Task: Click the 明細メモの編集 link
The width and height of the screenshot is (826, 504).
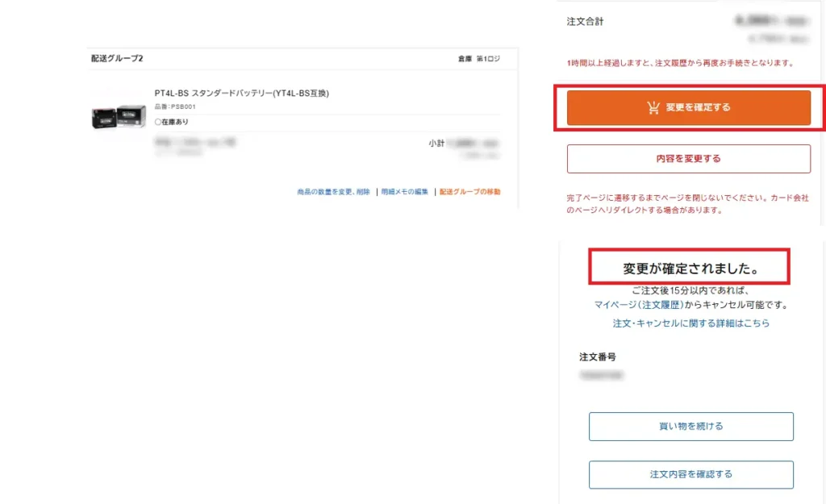Action: point(404,192)
